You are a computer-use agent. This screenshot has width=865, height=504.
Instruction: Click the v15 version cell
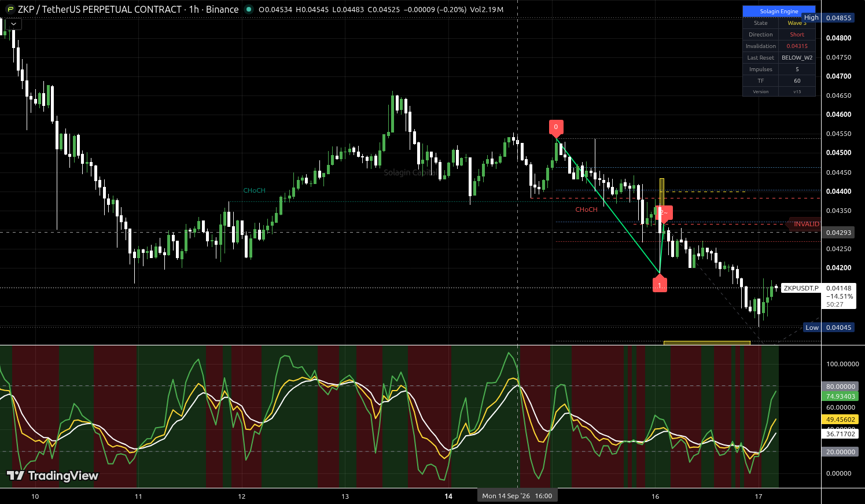pyautogui.click(x=797, y=91)
